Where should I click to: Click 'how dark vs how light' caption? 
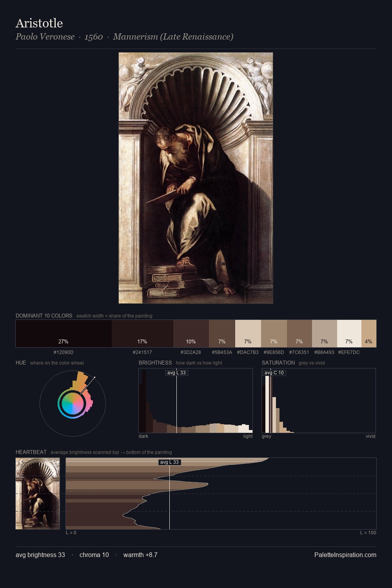click(x=199, y=363)
